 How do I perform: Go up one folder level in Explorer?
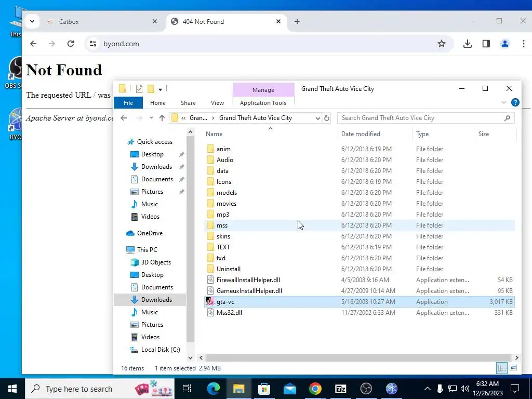[162, 118]
